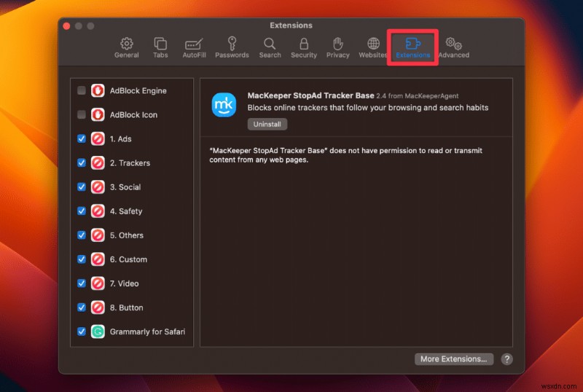
Task: Uncheck the 1. Ads extension
Action: coord(82,138)
